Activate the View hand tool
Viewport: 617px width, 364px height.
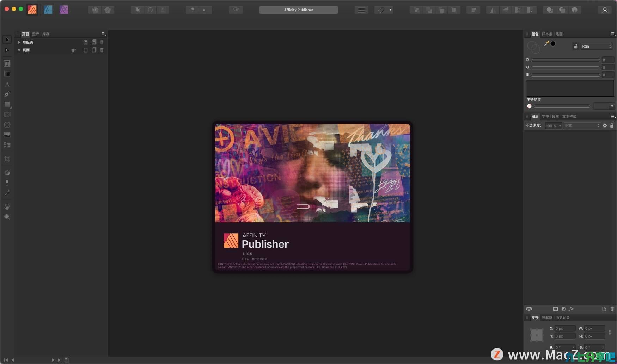[7, 207]
